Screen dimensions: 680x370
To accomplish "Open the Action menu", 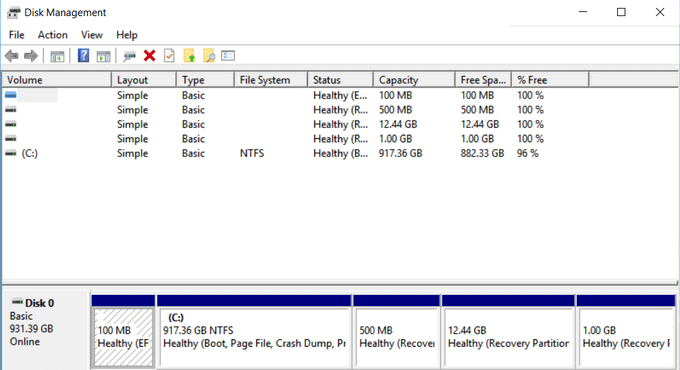I will (52, 35).
